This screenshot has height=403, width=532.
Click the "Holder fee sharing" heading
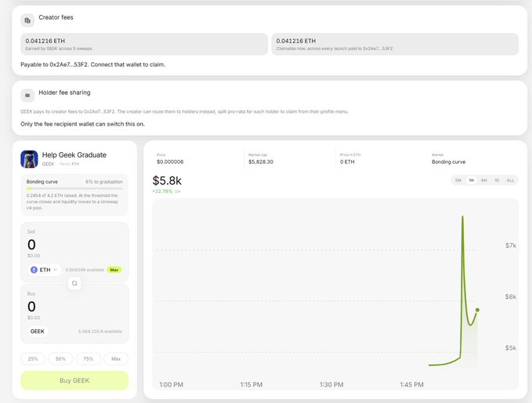64,93
